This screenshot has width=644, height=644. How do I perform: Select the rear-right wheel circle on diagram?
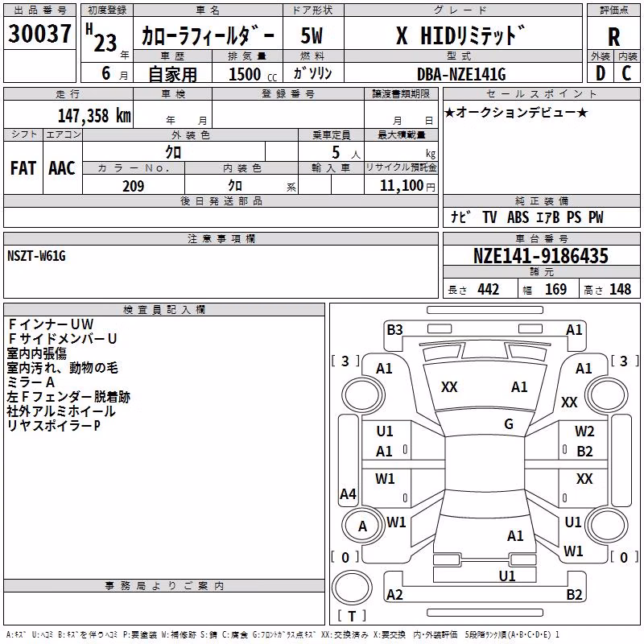click(x=606, y=526)
